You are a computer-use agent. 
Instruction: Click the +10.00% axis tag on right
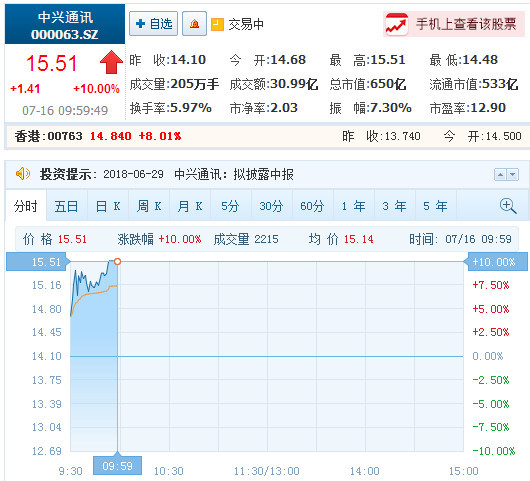496,262
